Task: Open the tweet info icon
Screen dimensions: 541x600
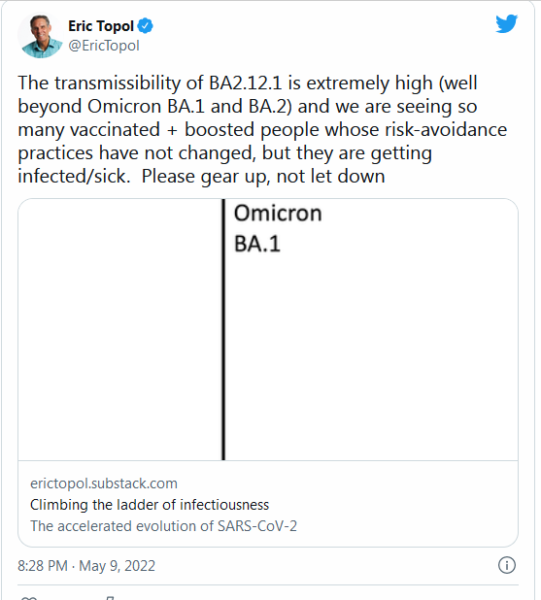Action: click(507, 565)
